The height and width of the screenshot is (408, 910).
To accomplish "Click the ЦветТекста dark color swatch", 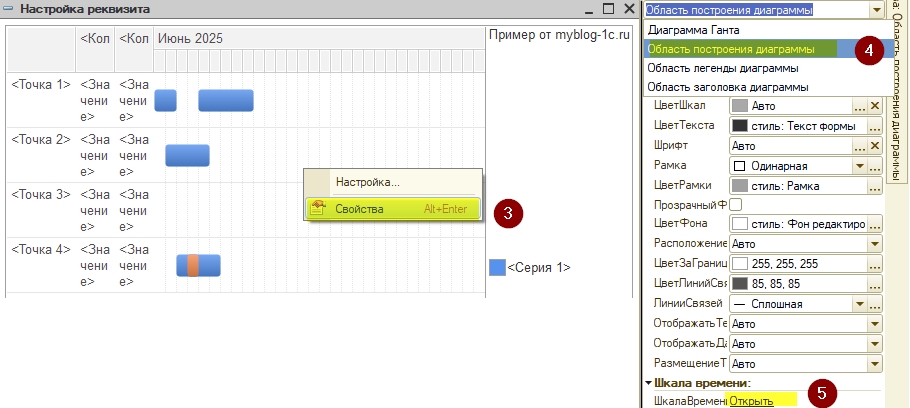I will click(x=739, y=126).
